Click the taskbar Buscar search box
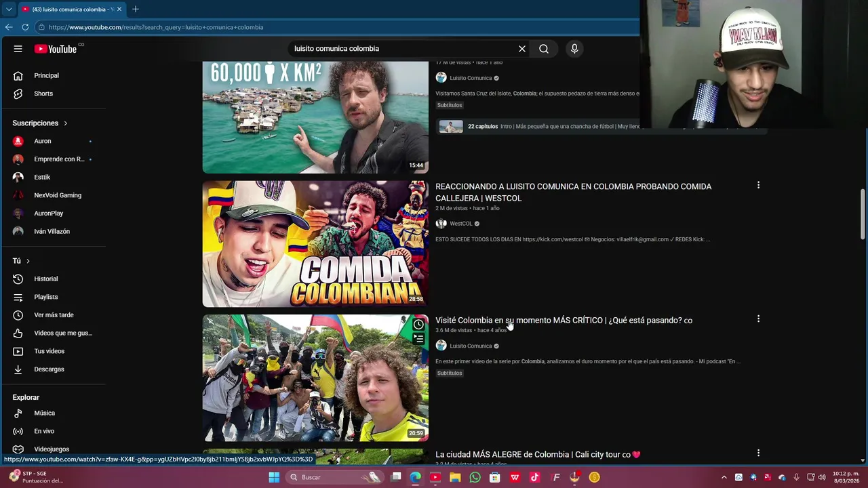This screenshot has height=488, width=868. (x=334, y=477)
